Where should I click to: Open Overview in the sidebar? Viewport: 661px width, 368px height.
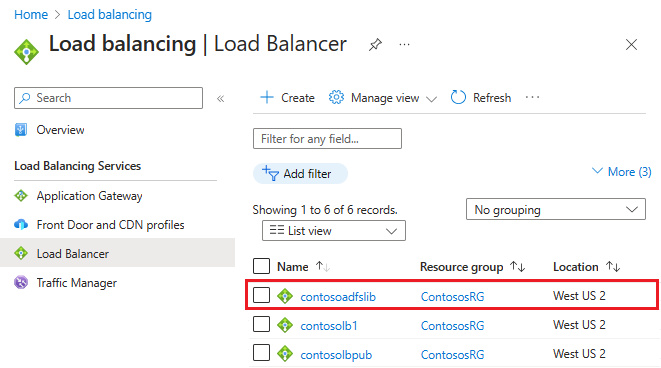click(x=60, y=130)
